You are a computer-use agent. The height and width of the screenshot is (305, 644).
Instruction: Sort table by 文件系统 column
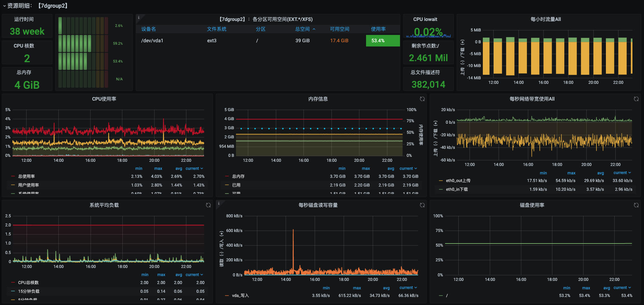tap(217, 29)
